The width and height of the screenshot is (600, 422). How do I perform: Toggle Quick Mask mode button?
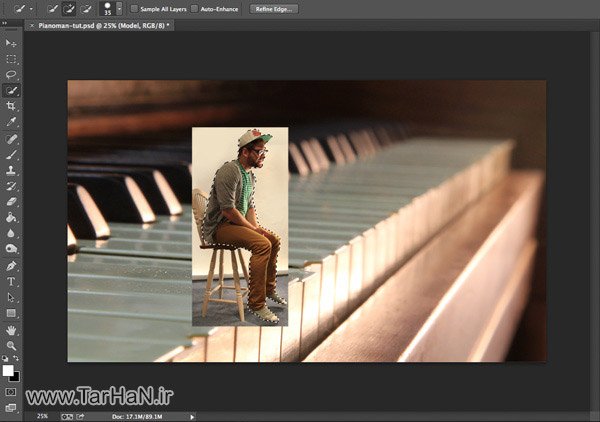point(11,392)
